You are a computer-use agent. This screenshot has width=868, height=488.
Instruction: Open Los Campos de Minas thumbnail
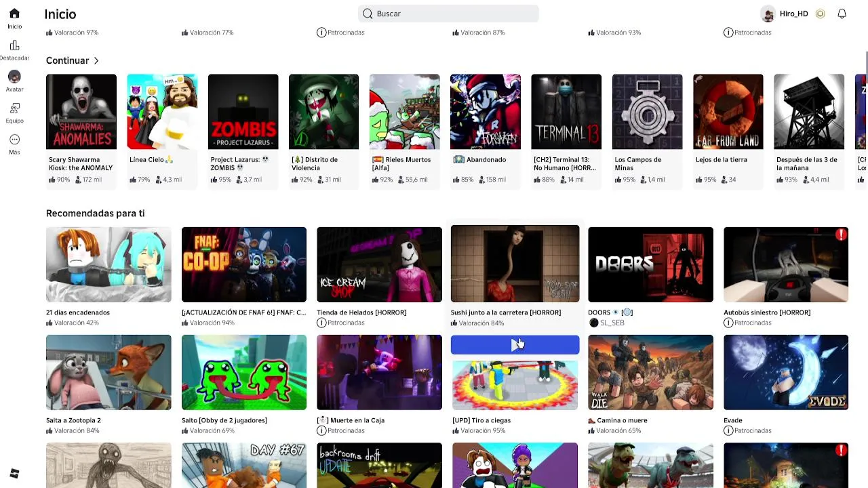pos(647,112)
